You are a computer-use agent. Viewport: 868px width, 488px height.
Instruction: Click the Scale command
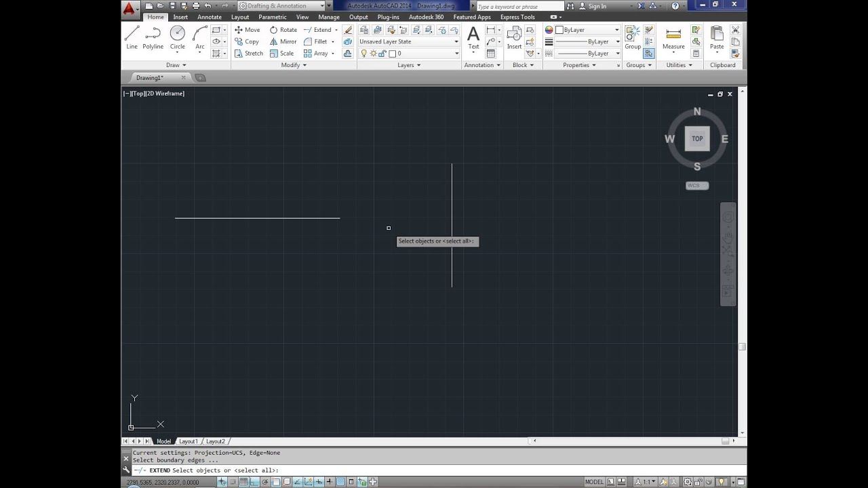(x=282, y=53)
